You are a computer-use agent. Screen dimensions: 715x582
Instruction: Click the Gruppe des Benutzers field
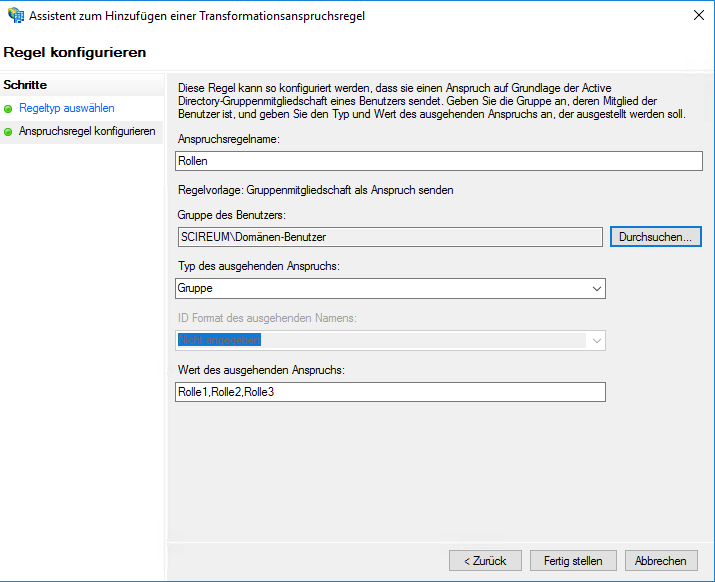click(x=389, y=237)
